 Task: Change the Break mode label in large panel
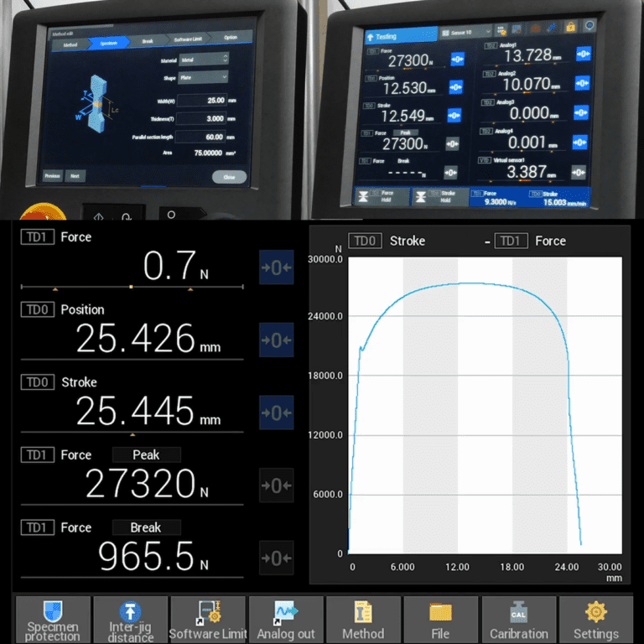pyautogui.click(x=146, y=527)
